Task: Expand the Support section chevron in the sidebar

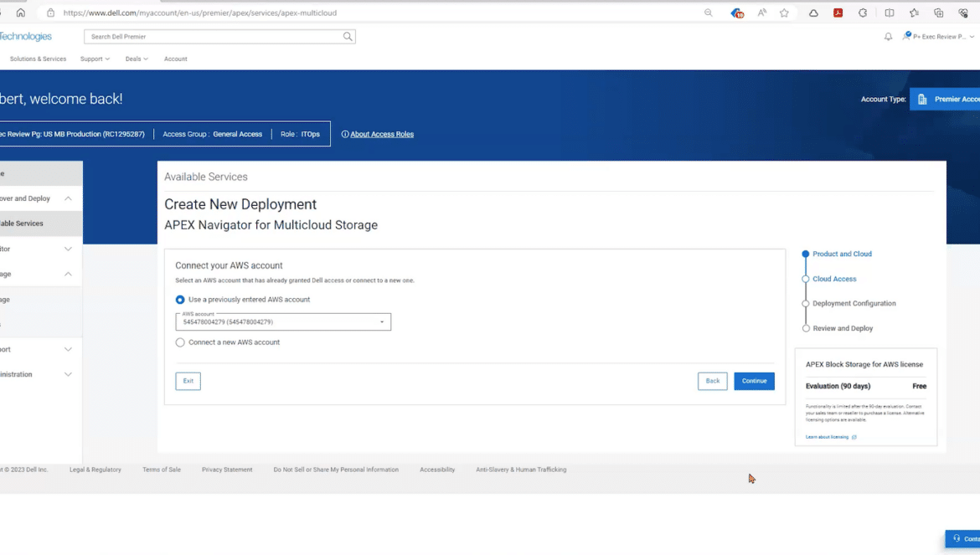Action: (68, 350)
